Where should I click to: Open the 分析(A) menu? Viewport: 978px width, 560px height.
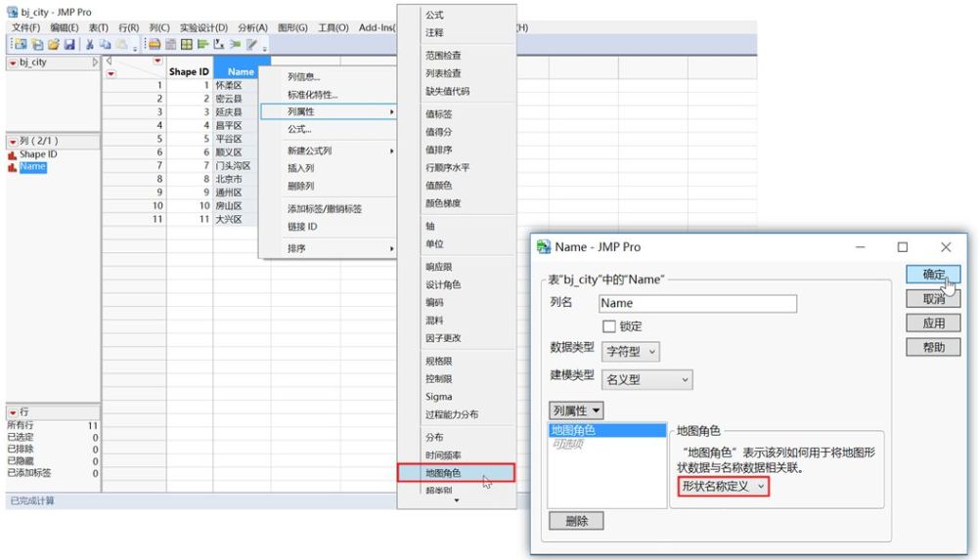point(252,27)
